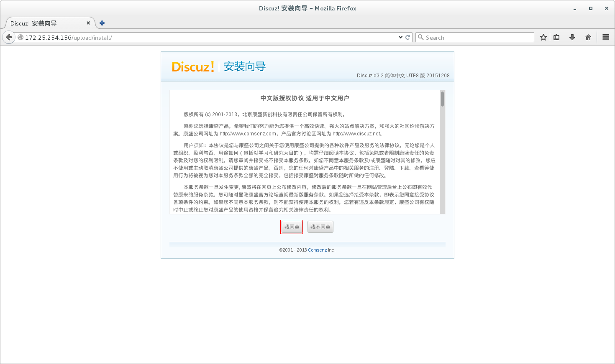Minimize the Firefox window
The image size is (615, 364).
click(575, 8)
